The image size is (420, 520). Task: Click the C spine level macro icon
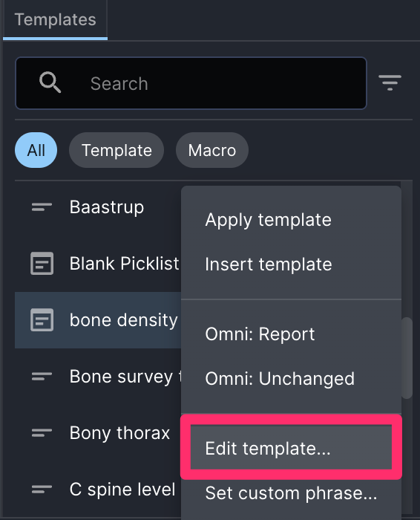pos(42,489)
